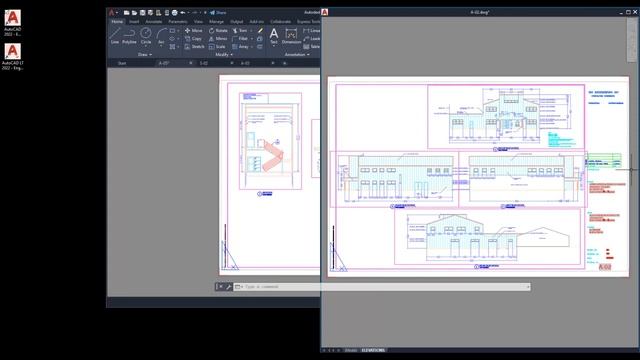Expand the Modify panel
This screenshot has width=640, height=360.
(x=224, y=55)
